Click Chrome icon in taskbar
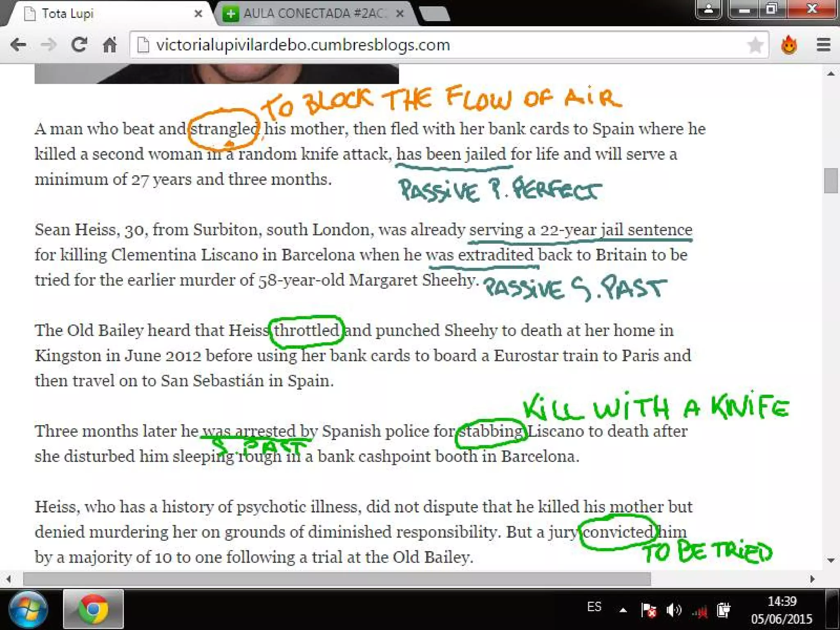The image size is (840, 630). click(x=93, y=609)
